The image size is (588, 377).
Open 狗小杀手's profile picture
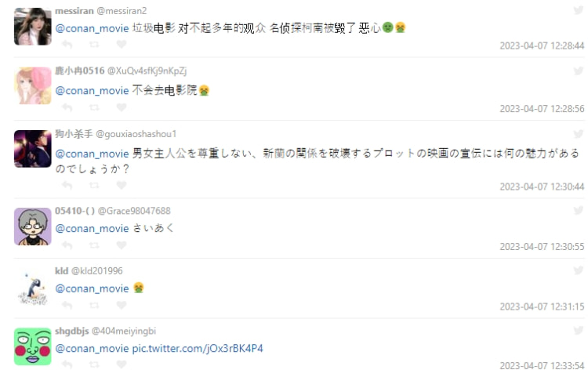coord(33,149)
